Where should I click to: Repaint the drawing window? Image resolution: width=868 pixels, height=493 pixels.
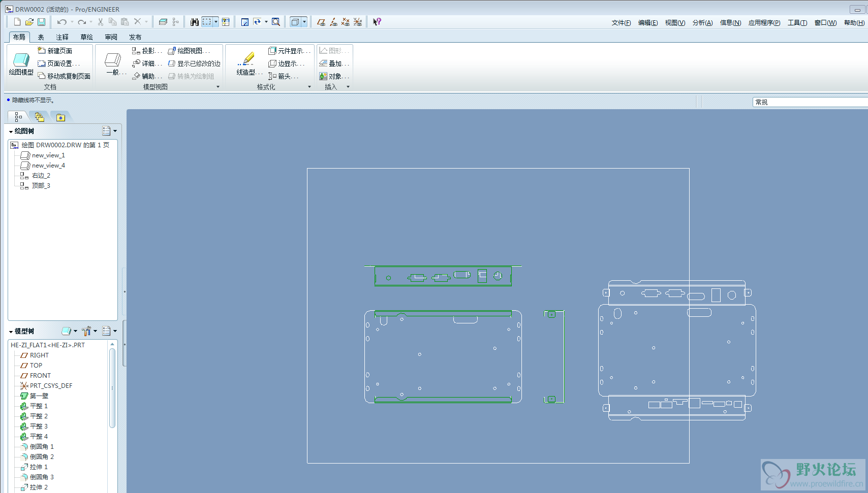(x=245, y=22)
